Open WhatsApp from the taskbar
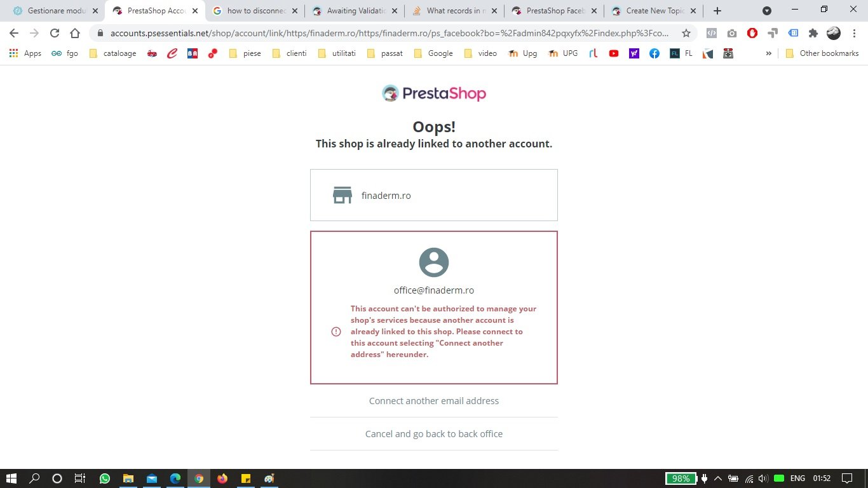The height and width of the screenshot is (488, 868). (105, 478)
